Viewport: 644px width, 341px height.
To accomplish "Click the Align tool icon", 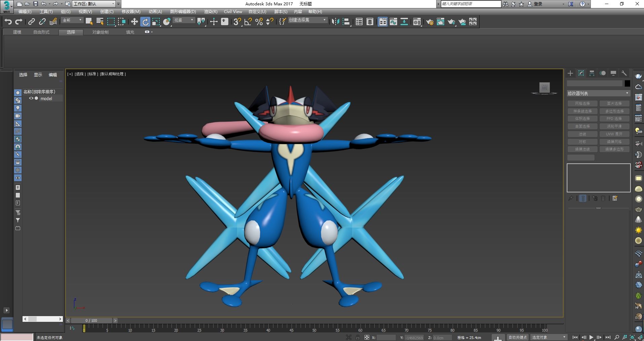I will click(x=346, y=22).
